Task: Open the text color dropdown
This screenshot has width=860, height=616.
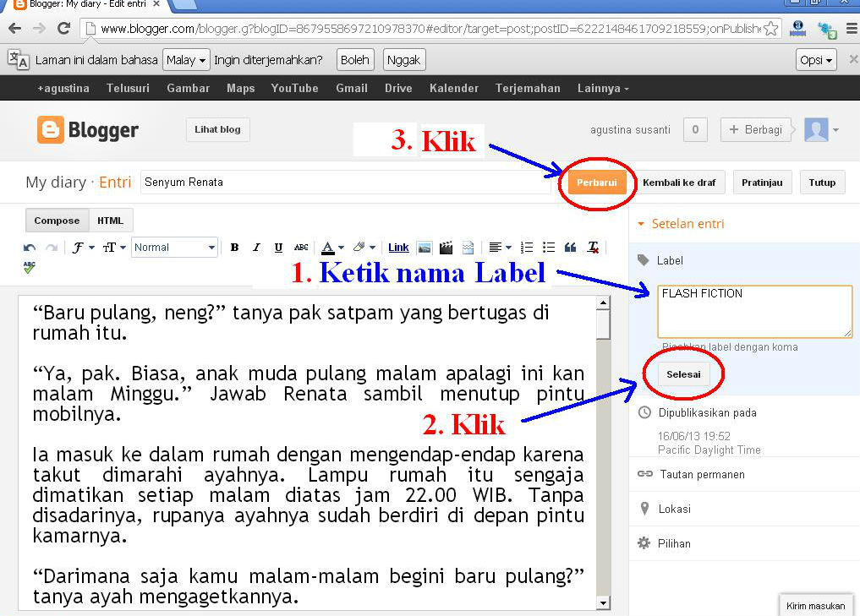Action: coord(332,248)
